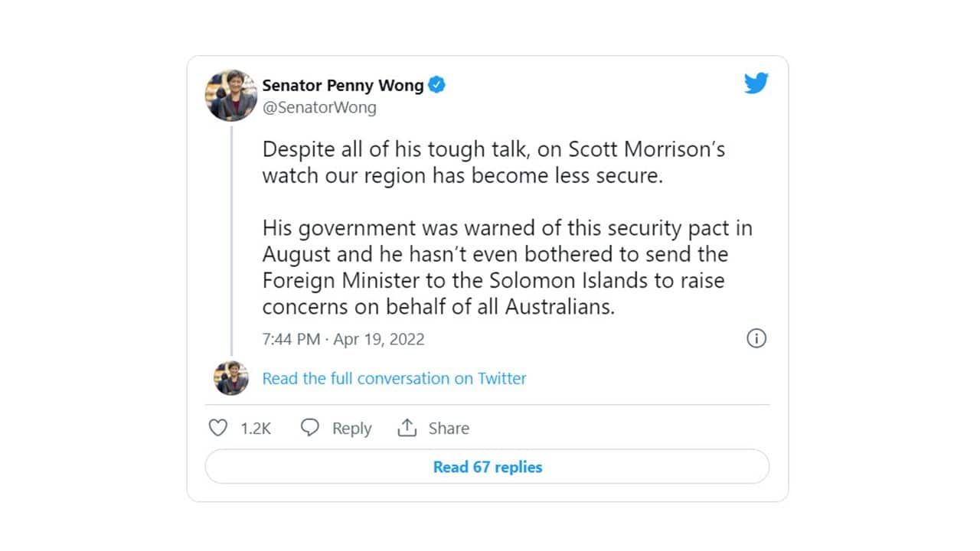
Task: Click the horizontal divider above the like row
Action: [x=487, y=404]
